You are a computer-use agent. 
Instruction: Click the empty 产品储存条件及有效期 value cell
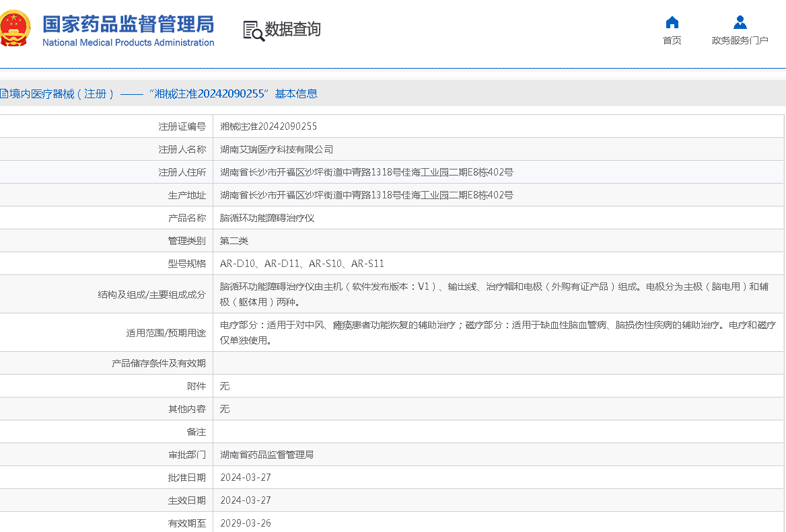498,363
